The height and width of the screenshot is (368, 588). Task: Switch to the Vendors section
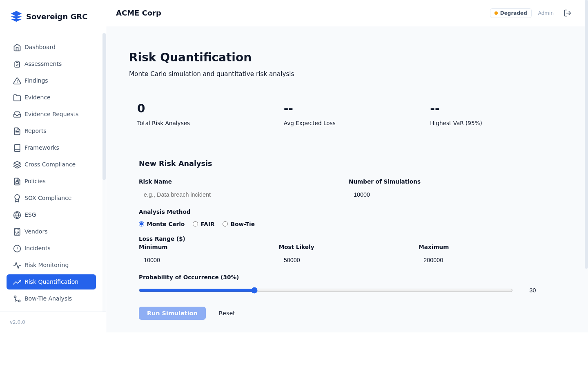point(36,231)
